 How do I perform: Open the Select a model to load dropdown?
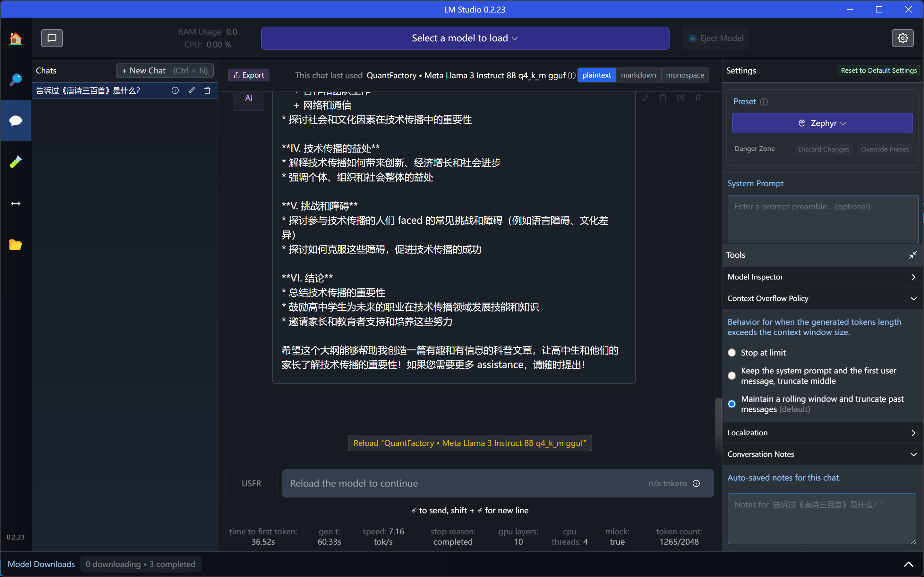(x=465, y=38)
